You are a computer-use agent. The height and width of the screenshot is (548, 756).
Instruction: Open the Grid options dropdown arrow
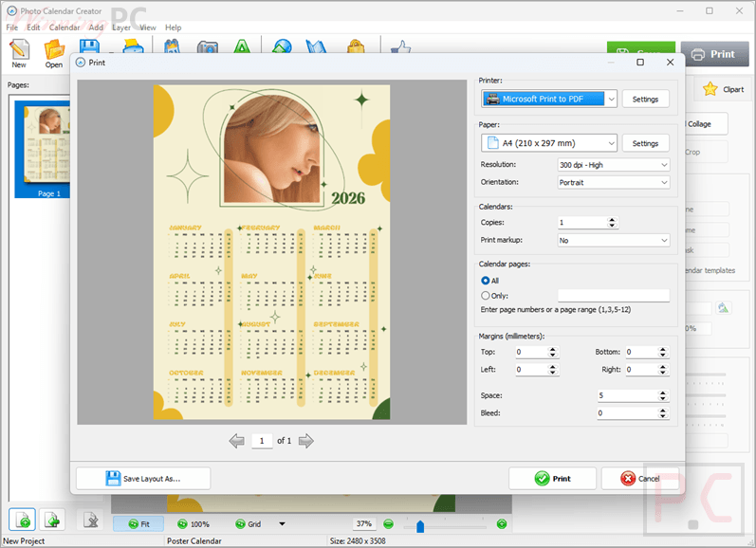[x=282, y=524]
